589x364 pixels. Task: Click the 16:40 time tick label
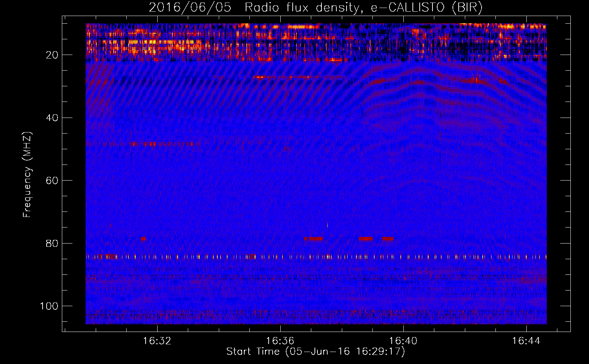[x=403, y=341]
